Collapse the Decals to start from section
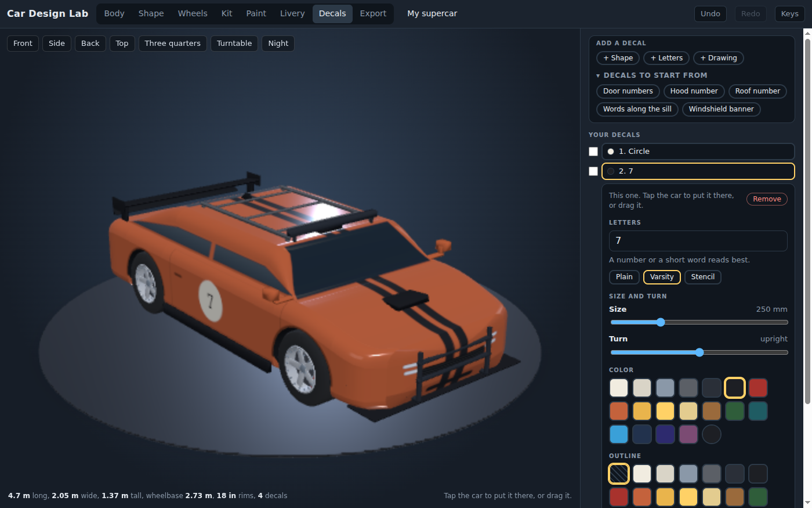The image size is (812, 508). point(652,75)
